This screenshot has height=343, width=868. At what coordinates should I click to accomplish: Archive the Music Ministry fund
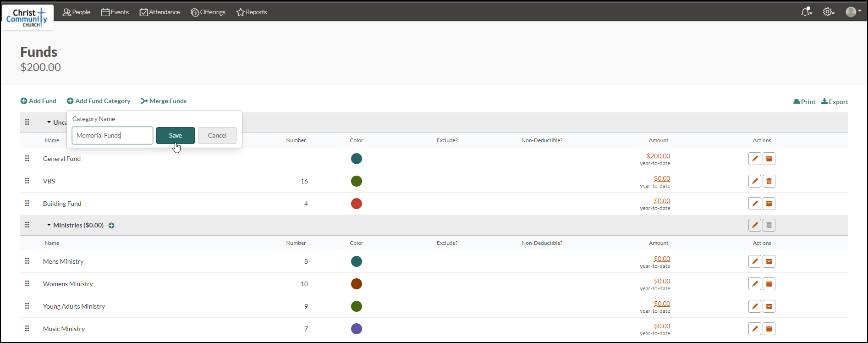[x=769, y=329]
